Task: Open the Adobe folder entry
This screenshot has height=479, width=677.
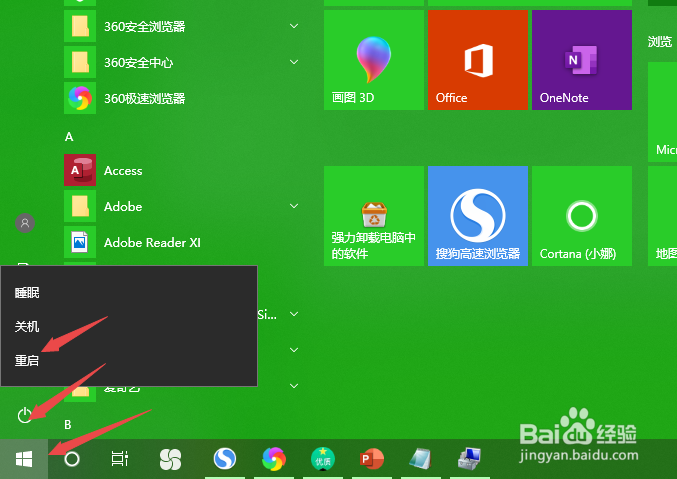Action: [x=181, y=206]
